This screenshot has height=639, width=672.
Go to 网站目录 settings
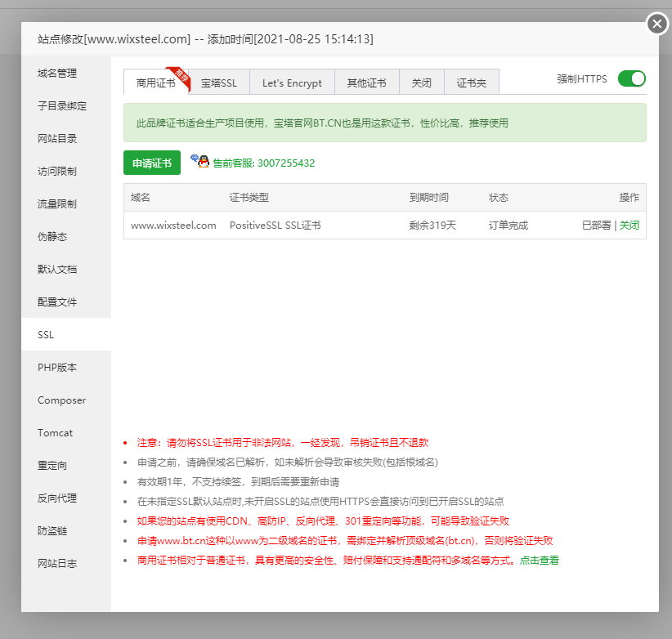pyautogui.click(x=57, y=139)
